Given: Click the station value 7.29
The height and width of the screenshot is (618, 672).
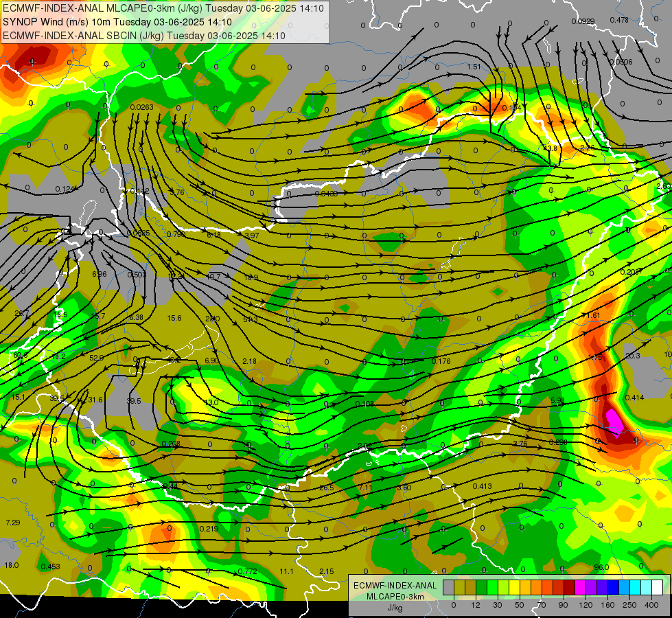Looking at the screenshot, I should [13, 523].
